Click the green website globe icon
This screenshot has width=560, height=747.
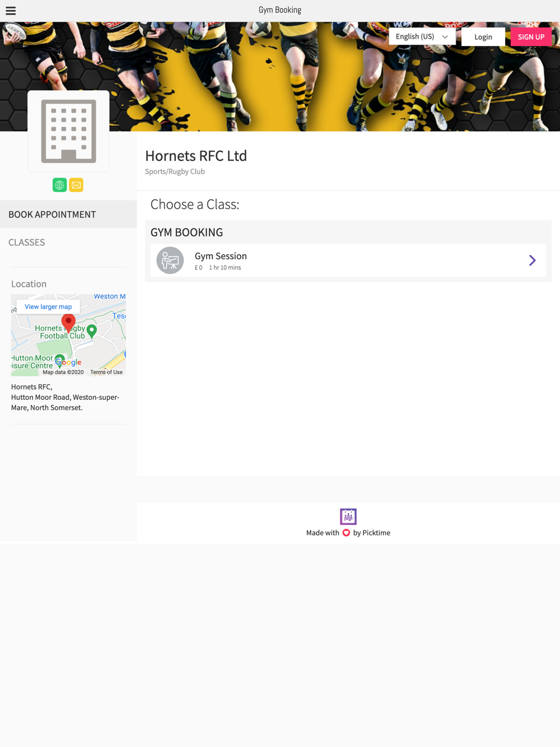pos(59,185)
